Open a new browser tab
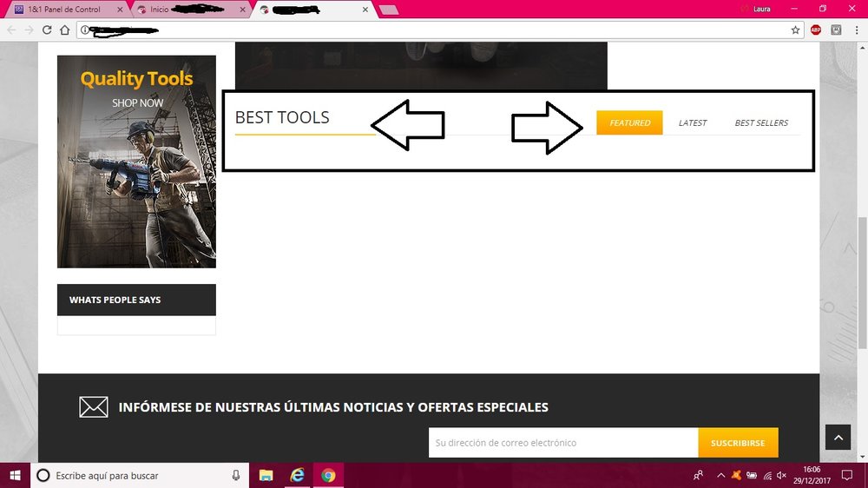This screenshot has height=488, width=868. 389,10
